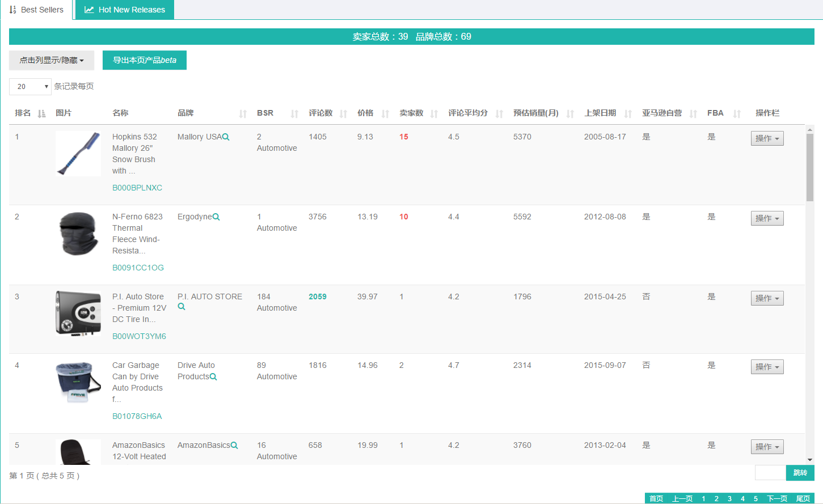
Task: Search brand P.I. AUTO STORE magnifier icon
Action: click(x=182, y=307)
